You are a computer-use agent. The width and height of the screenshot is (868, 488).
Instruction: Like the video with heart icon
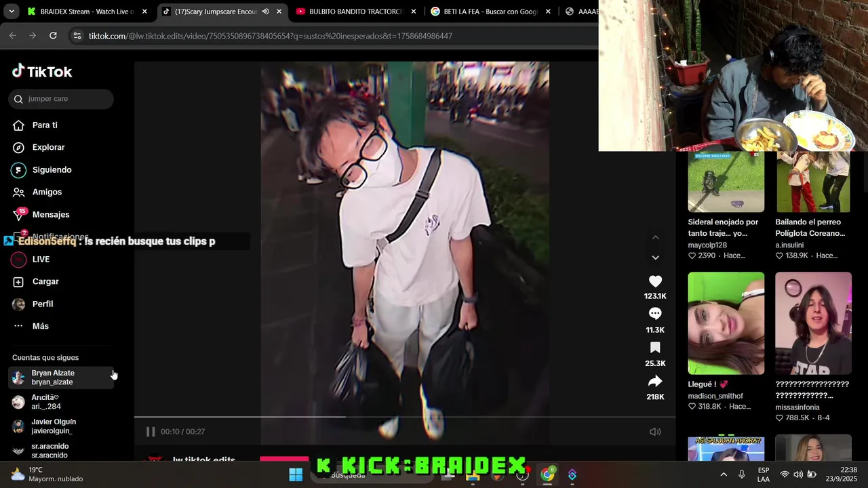(655, 281)
